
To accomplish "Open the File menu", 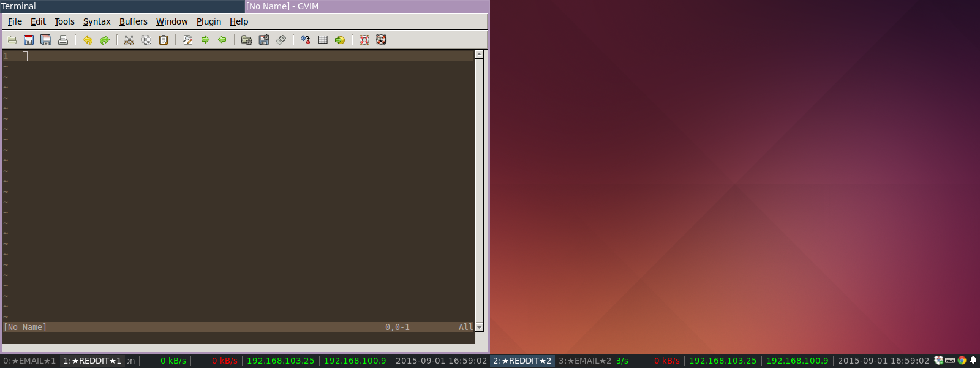I will click(15, 21).
